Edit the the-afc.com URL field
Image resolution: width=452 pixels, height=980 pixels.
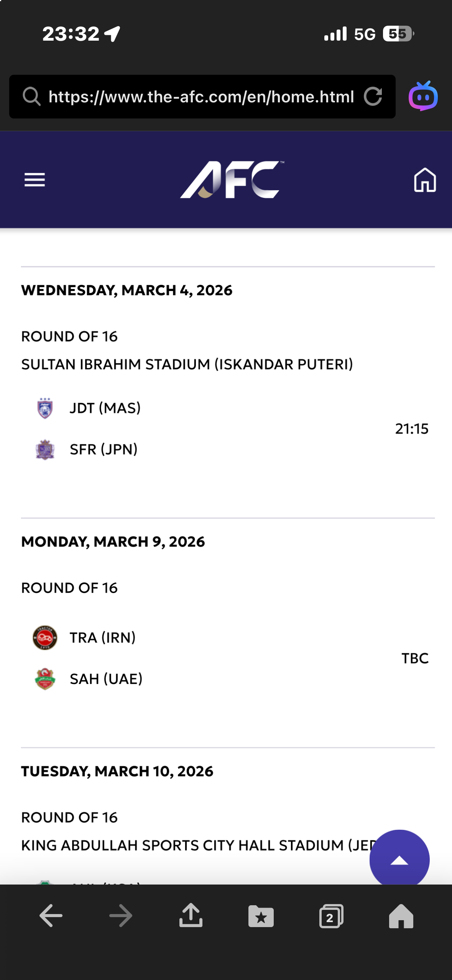pyautogui.click(x=201, y=97)
